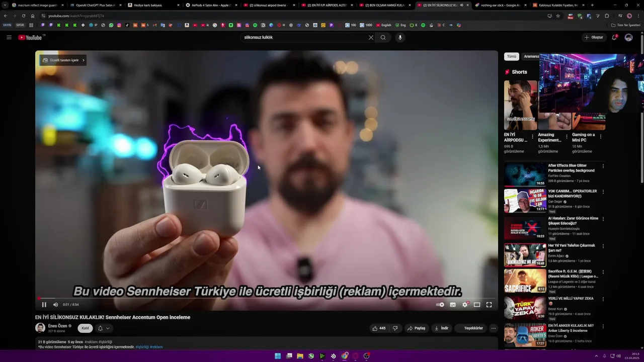Switch to OpenAI ChatGPT Plus Satın Al tab
This screenshot has width=644, height=362.
pos(96,5)
